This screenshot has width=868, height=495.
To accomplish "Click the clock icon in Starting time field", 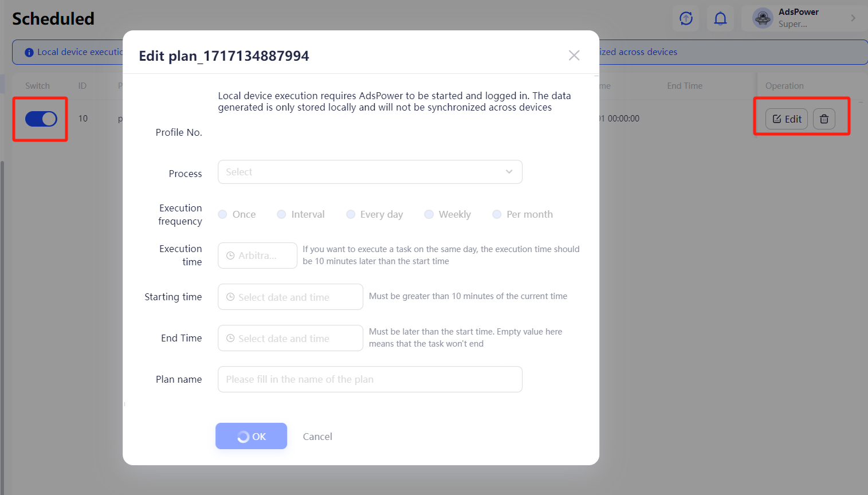I will (x=229, y=297).
